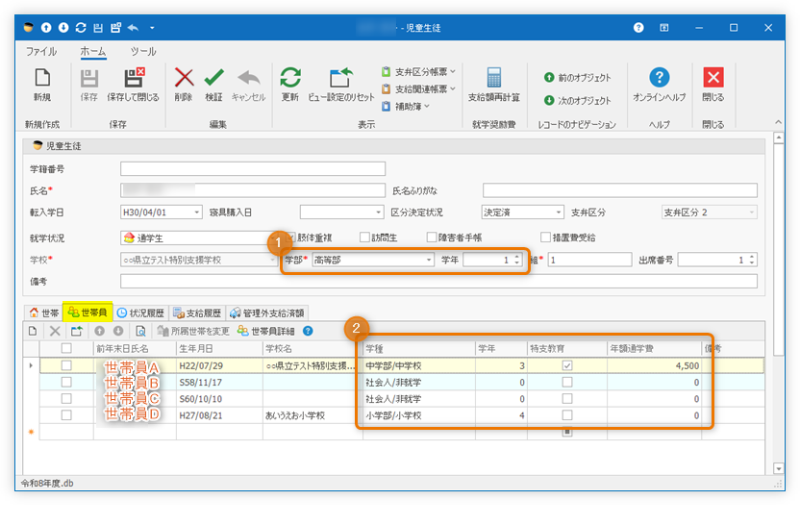
Task: Click title bar refresh quick access icon
Action: 81,28
